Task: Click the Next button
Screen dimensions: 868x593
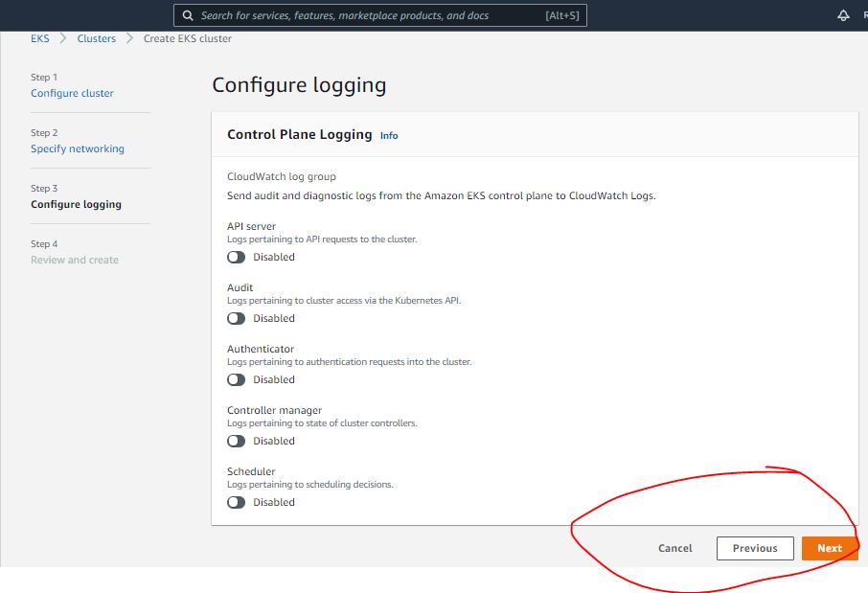Action: (x=829, y=548)
